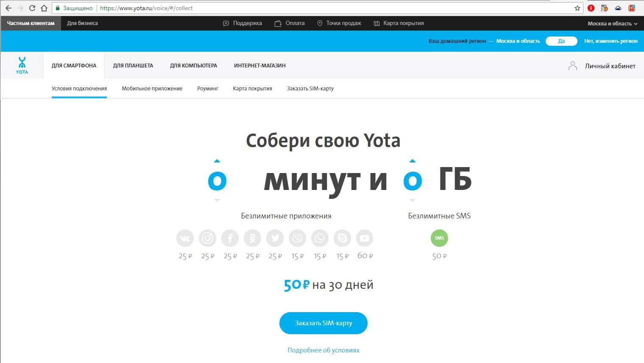Click the Собери свою Yota heading
Screen dimensions: 644x363
pyautogui.click(x=323, y=141)
